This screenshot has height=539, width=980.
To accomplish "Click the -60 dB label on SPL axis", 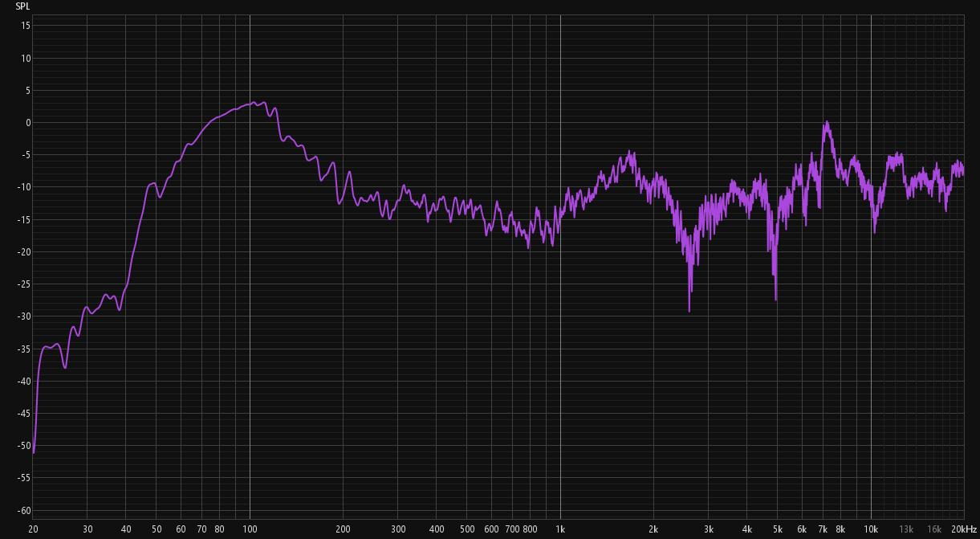I will click(23, 511).
